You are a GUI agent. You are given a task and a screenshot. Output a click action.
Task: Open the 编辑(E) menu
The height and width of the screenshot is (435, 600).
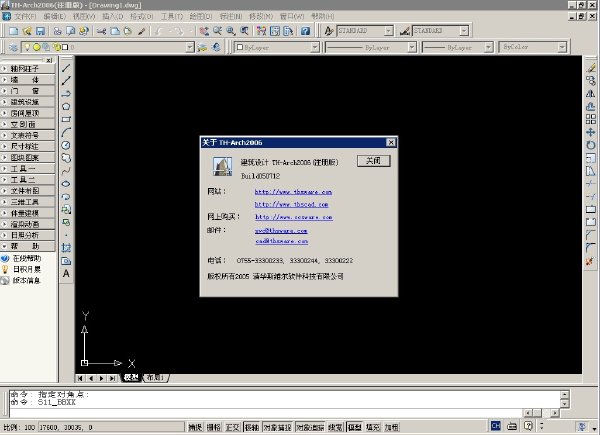click(54, 16)
